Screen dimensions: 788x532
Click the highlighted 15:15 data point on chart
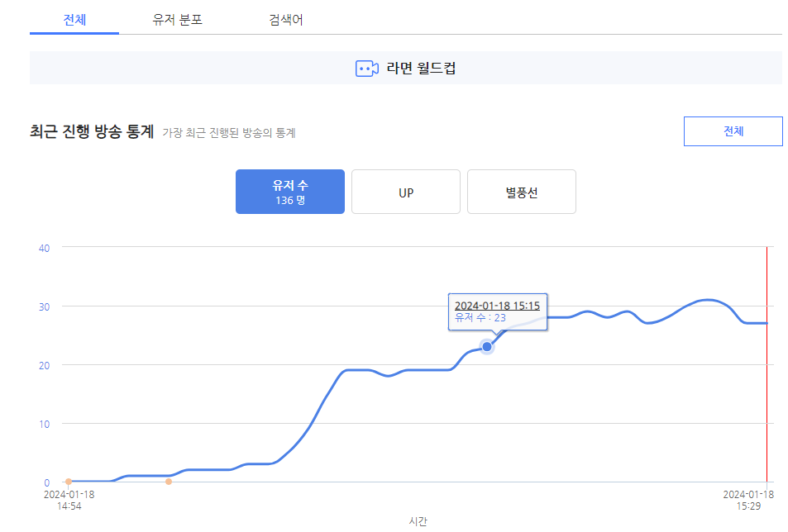coord(486,347)
